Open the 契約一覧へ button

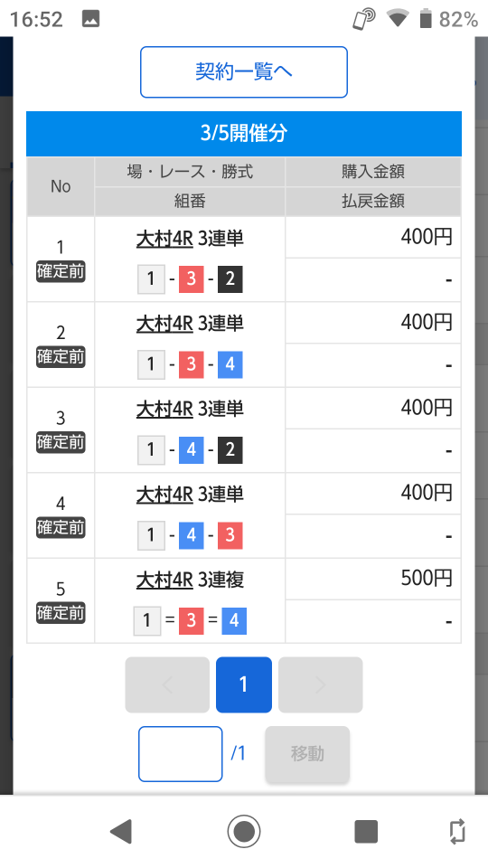(243, 72)
